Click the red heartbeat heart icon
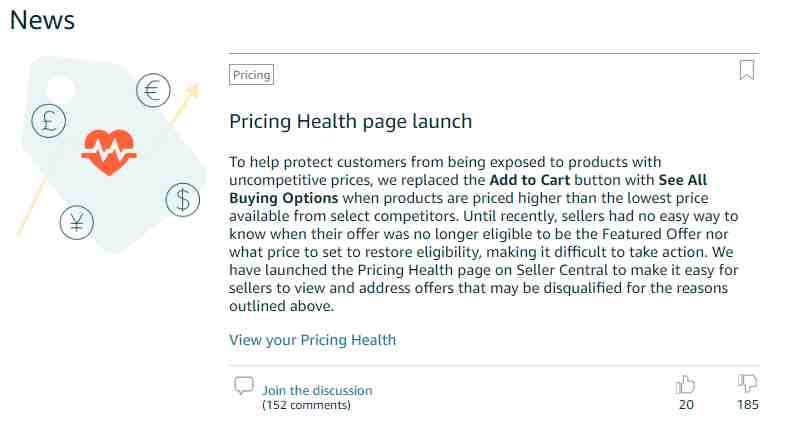 109,152
